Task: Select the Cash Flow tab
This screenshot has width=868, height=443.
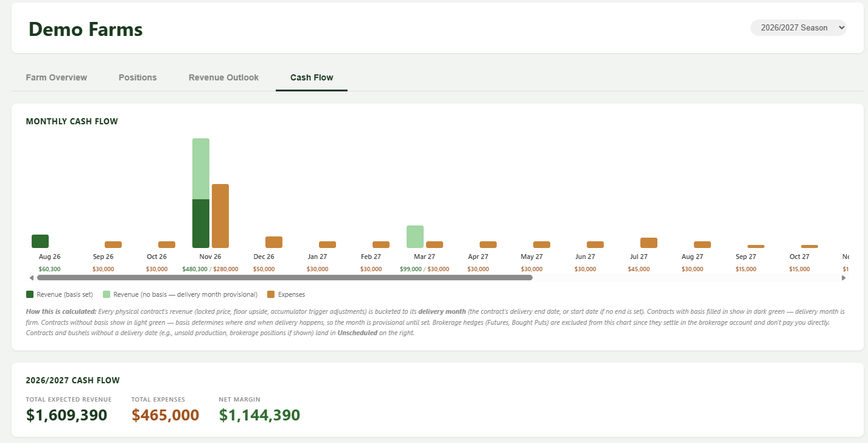Action: 312,77
